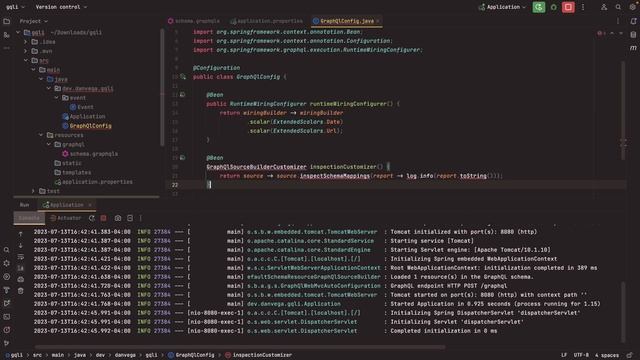640x360 pixels.
Task: Click the bean gutter icon beside first @Bean
Action: point(182,95)
